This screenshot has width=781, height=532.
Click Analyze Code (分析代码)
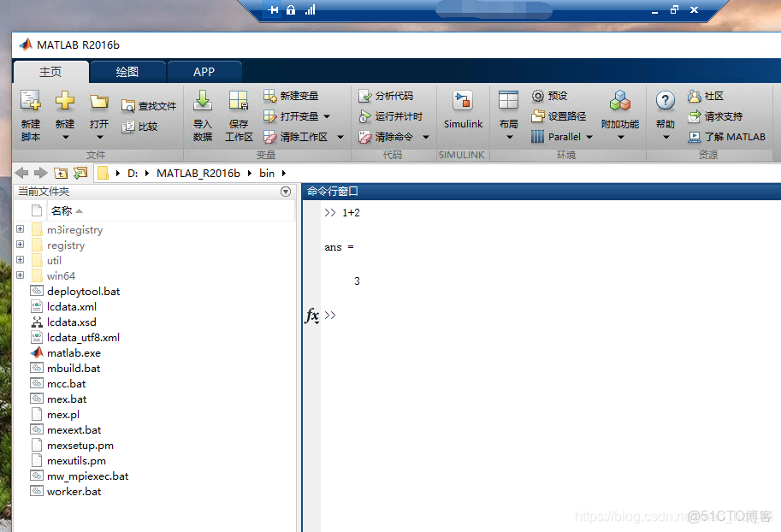(x=386, y=96)
